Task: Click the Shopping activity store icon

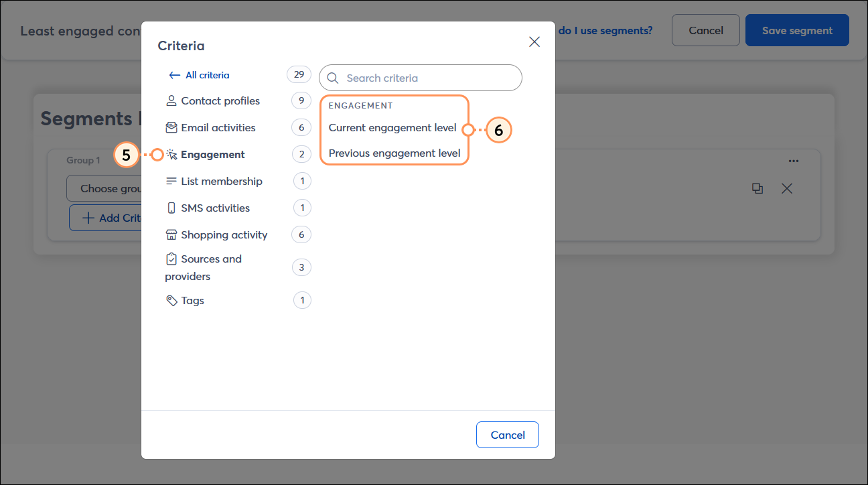Action: [x=171, y=234]
